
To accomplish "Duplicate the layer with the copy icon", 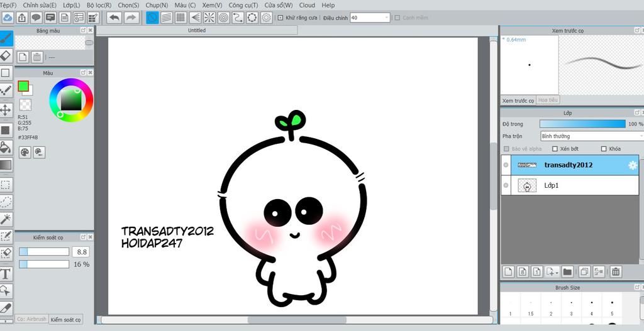I will [584, 271].
